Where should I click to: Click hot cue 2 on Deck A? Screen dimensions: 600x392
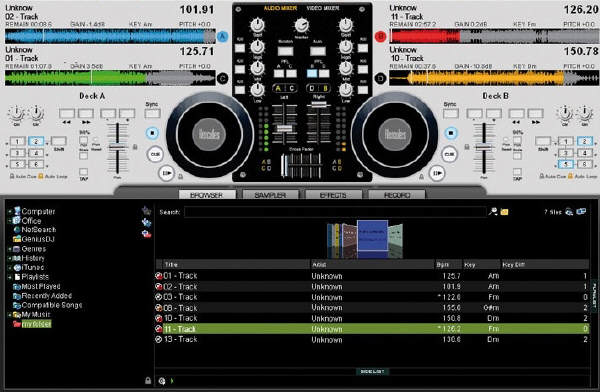36,141
